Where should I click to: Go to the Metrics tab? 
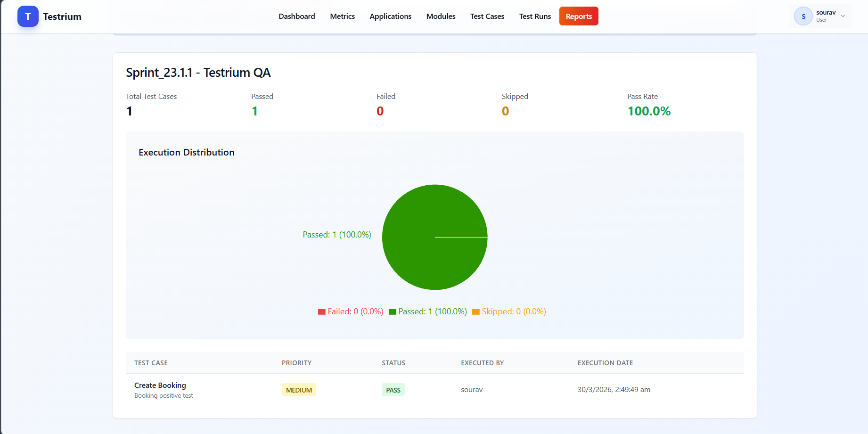click(x=342, y=16)
